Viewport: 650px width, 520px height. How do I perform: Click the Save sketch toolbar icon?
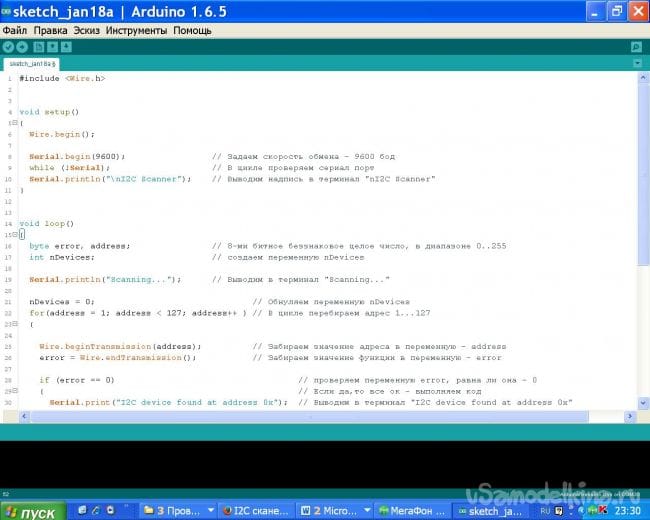[64, 46]
